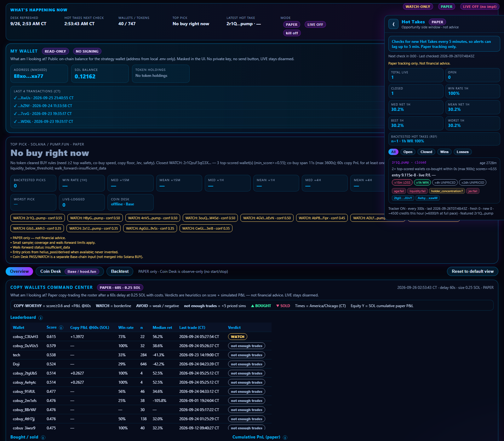Image resolution: width=504 pixels, height=441 pixels.
Task: Select the PAPER mode pill under MODE
Action: (x=292, y=25)
